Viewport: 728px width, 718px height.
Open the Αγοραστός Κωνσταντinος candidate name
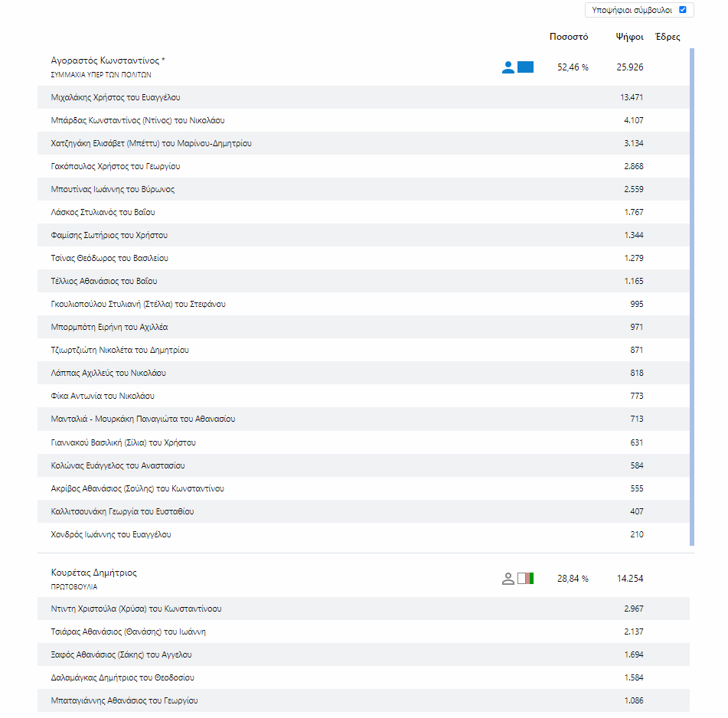coord(108,60)
